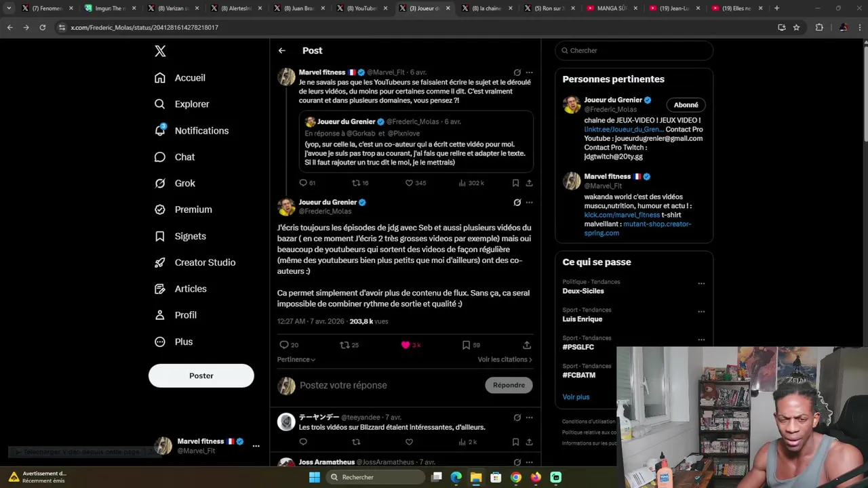Screen dimensions: 868x488
Task: Open mutant-shop.creator-spring.com link
Action: (x=637, y=228)
